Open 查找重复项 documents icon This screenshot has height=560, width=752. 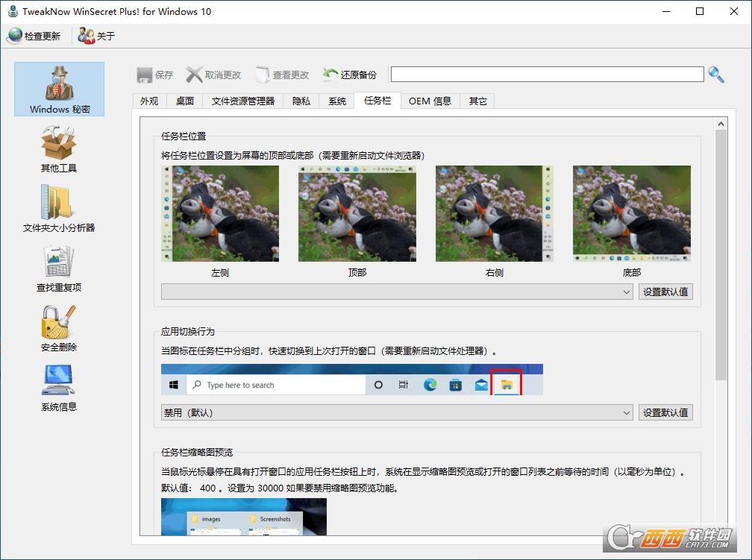58,261
